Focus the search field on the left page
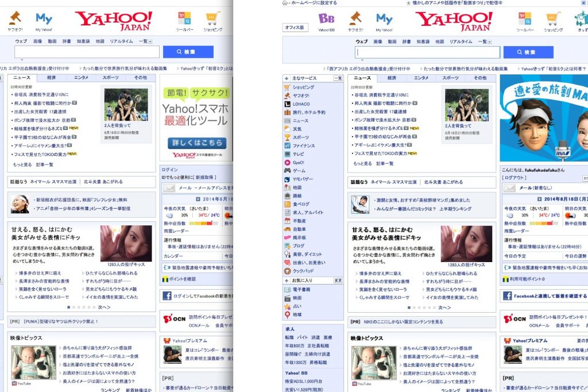The width and height of the screenshot is (588, 392). [87, 52]
